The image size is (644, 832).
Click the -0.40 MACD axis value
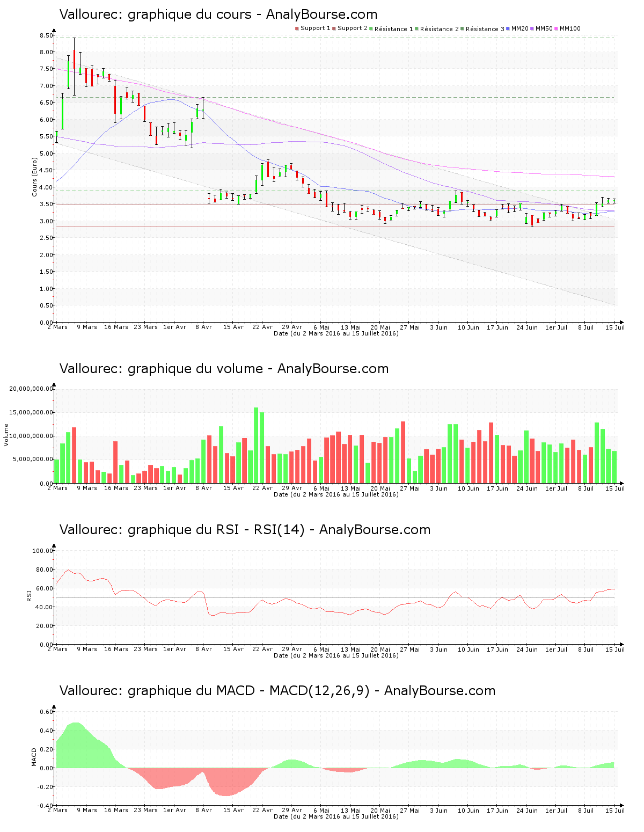pyautogui.click(x=45, y=806)
